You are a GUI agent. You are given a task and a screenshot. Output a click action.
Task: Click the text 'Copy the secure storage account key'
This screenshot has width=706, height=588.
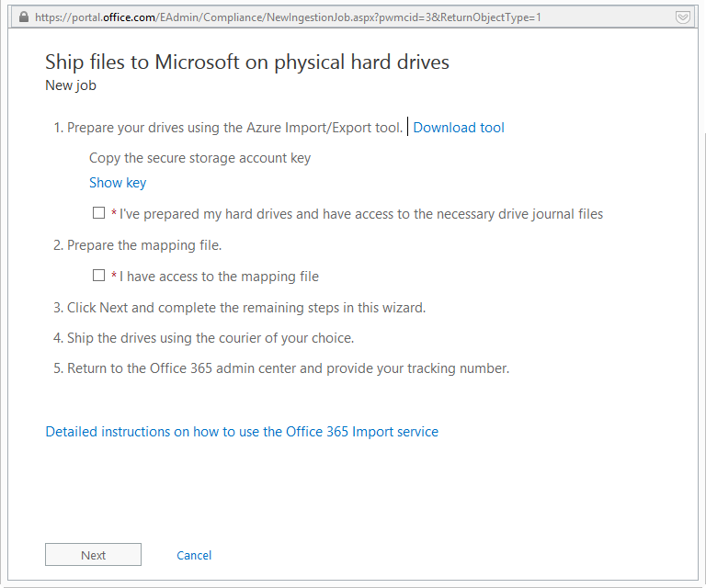(199, 158)
